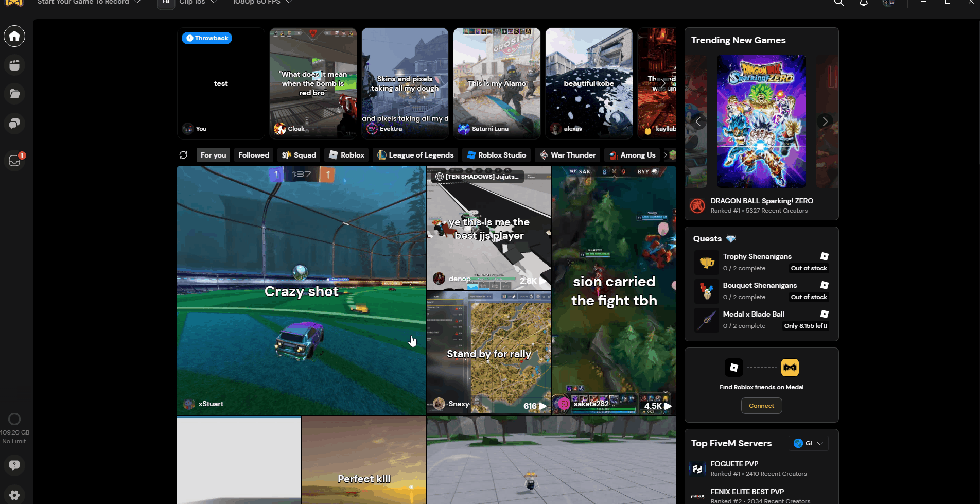Open the GL region dropdown
Screen dimensions: 980x504
pyautogui.click(x=809, y=443)
